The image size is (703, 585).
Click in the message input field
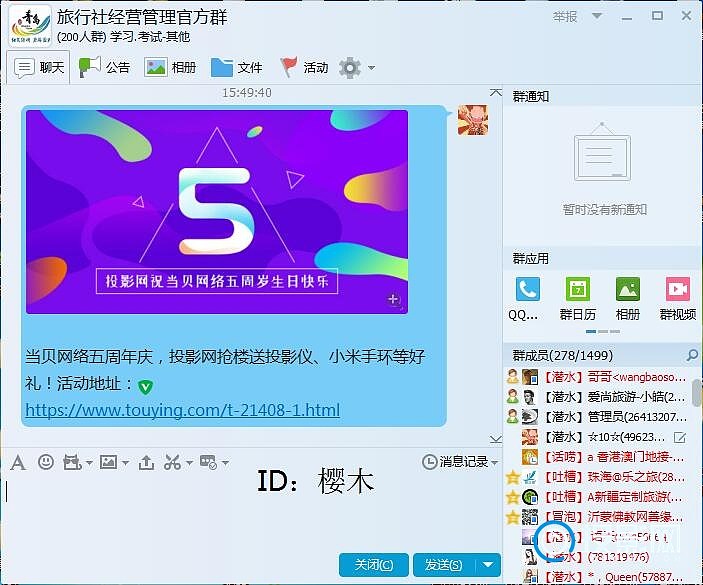[251, 511]
